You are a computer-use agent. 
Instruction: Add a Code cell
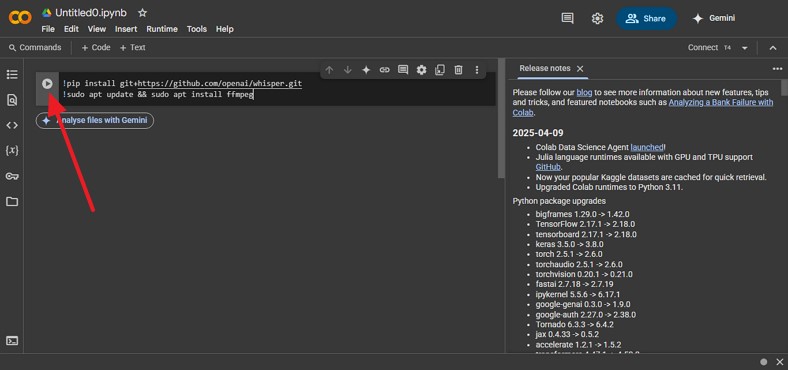95,48
